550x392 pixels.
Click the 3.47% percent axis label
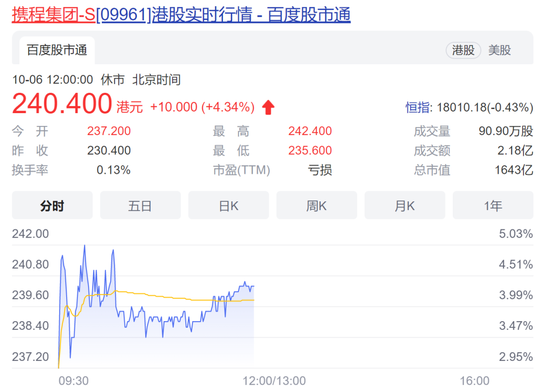516,326
